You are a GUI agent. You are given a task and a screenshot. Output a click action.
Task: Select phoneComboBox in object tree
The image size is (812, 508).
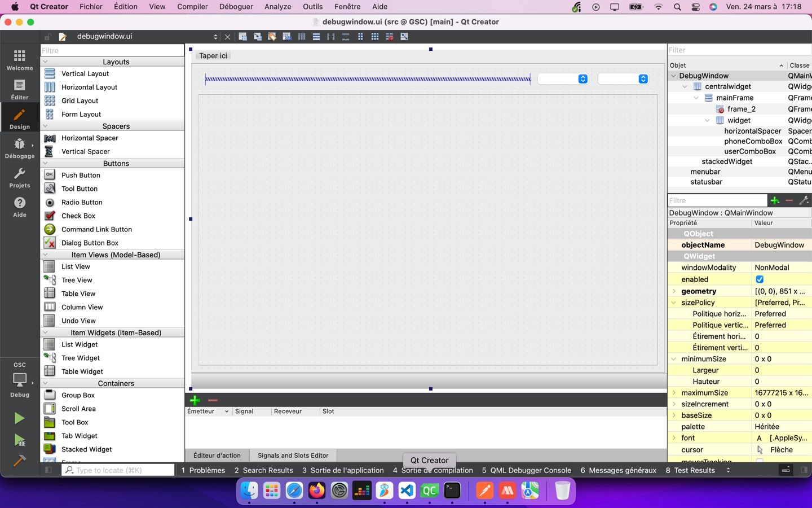point(753,141)
